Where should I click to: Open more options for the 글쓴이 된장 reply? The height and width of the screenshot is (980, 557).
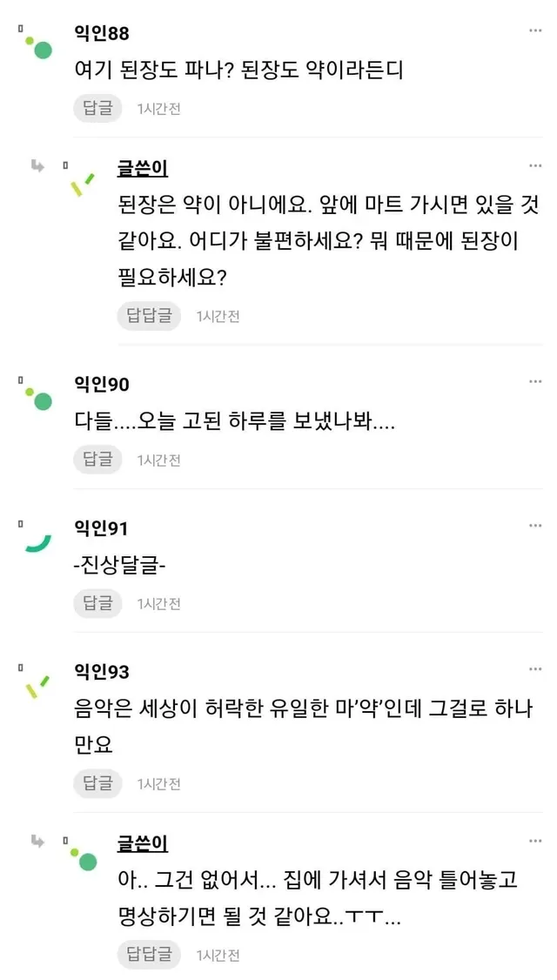point(535,165)
